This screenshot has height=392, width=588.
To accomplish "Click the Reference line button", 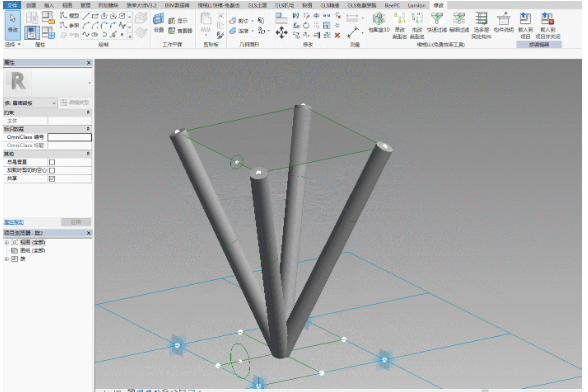I will tap(70, 25).
